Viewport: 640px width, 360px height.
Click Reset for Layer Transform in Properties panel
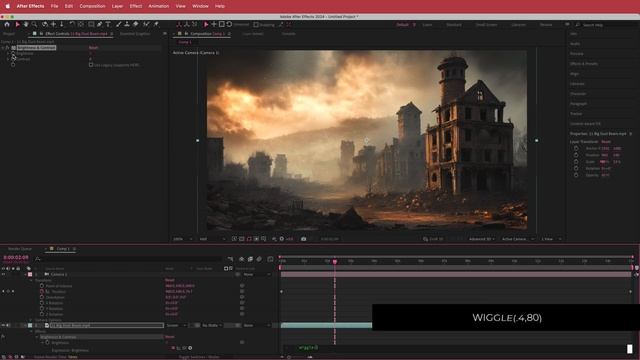[606, 142]
